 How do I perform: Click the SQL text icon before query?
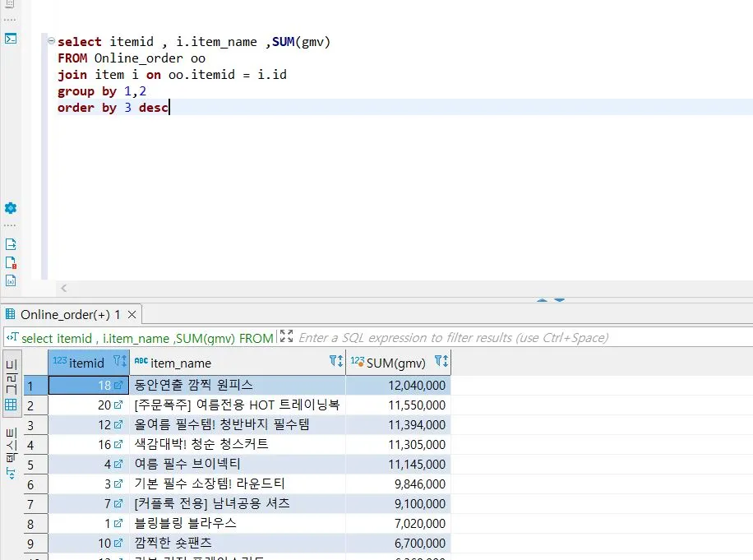point(12,337)
